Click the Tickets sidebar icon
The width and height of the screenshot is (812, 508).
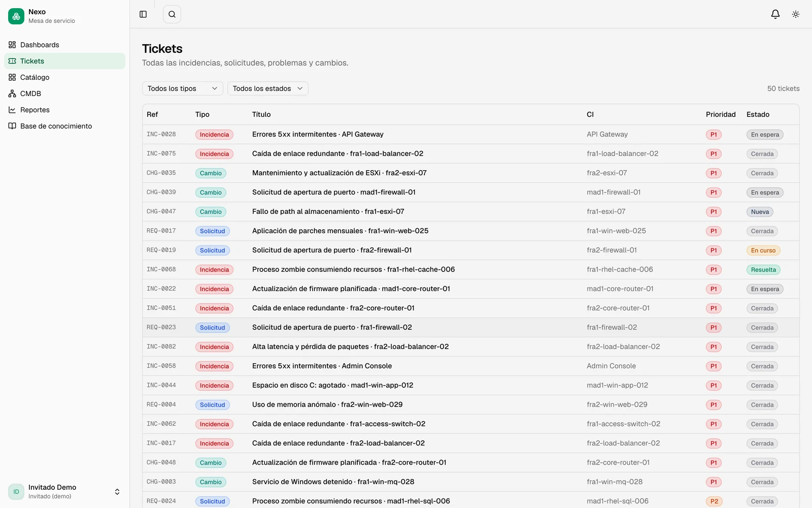pos(12,61)
